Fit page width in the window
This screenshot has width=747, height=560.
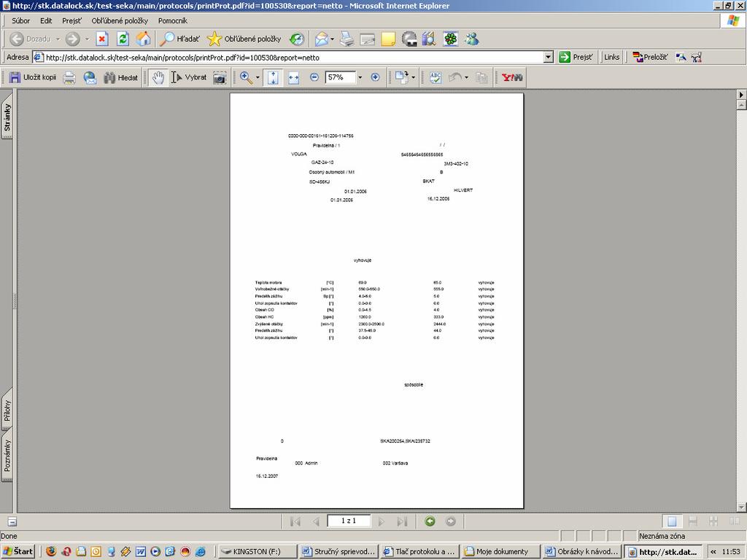(293, 77)
